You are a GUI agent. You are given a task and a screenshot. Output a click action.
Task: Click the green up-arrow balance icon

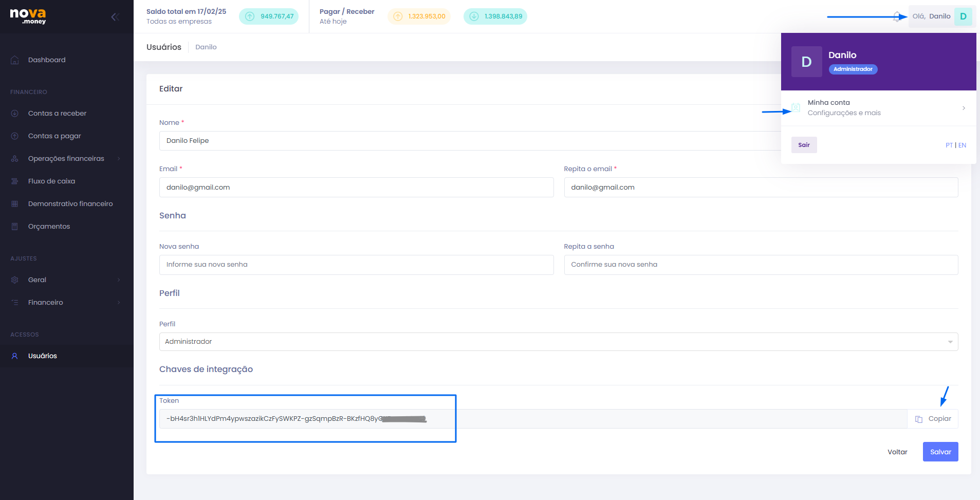coord(250,16)
